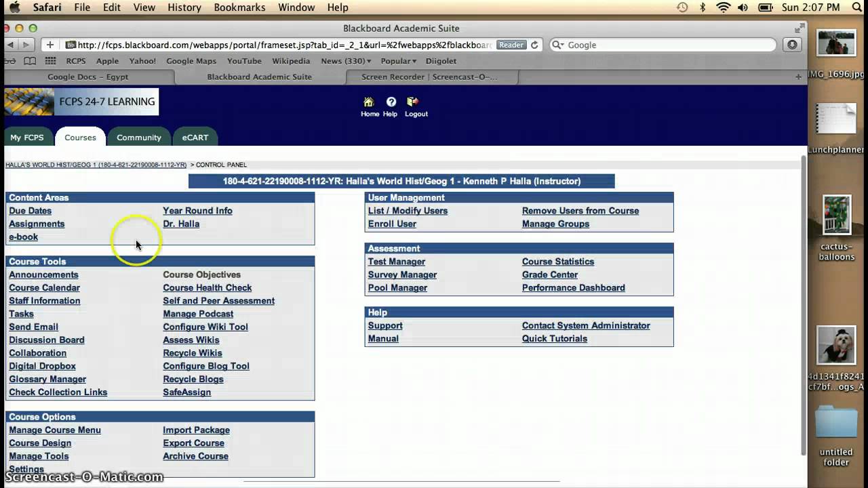Open the Digital Dropbox link
Screen dimensions: 868x488
[42, 366]
